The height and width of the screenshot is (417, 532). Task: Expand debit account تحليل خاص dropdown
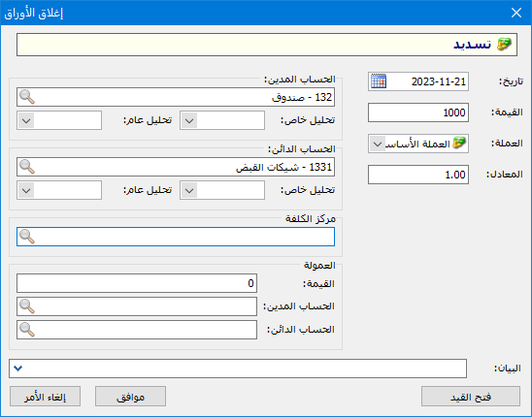pyautogui.click(x=189, y=120)
